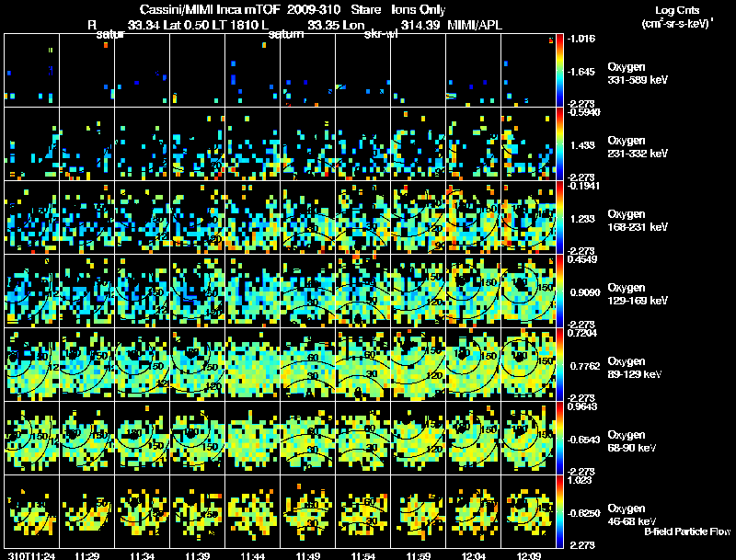736x560 pixels.
Task: Select the Oxygen 46-68 keV label
Action: pos(632,515)
